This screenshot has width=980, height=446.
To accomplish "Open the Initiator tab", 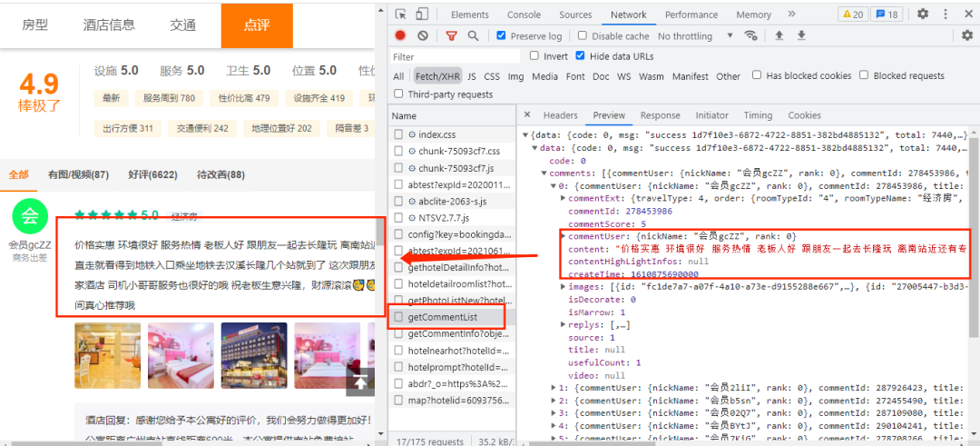I will [712, 115].
